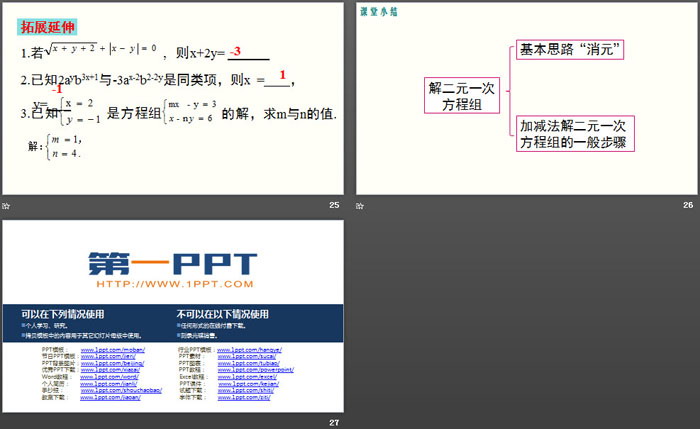Viewport: 700px width, 429px height.
Task: Click the animation star icon under slide 25
Action: click(x=8, y=205)
